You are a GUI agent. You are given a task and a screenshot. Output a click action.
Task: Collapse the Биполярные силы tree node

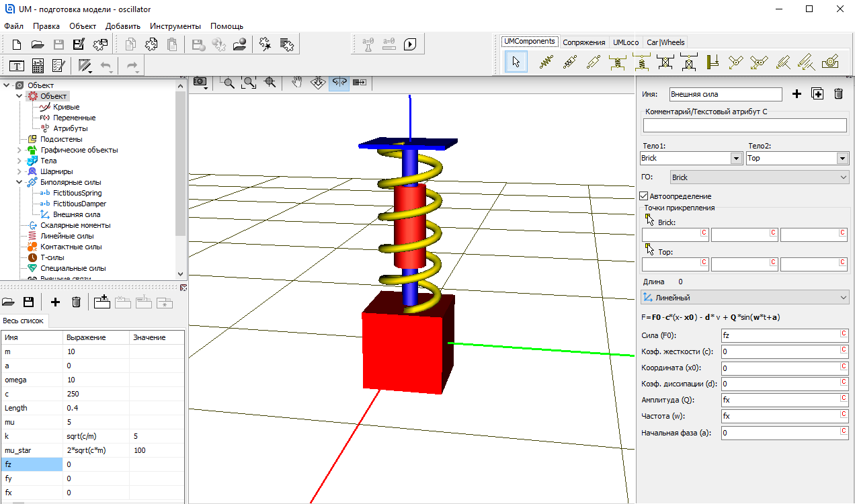(19, 182)
